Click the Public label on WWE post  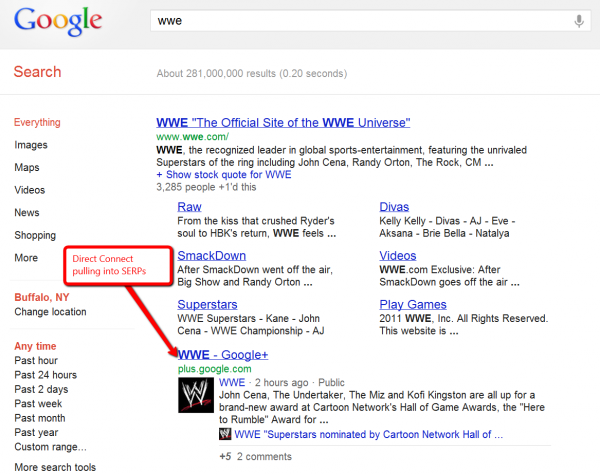click(x=331, y=383)
